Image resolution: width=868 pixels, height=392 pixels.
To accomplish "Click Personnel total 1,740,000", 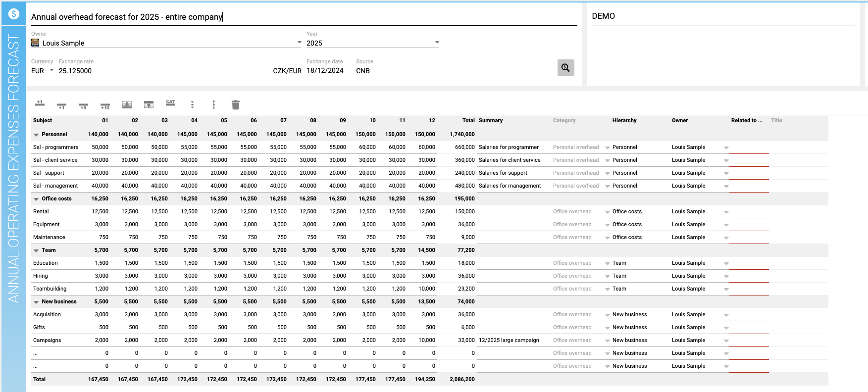I will click(462, 134).
